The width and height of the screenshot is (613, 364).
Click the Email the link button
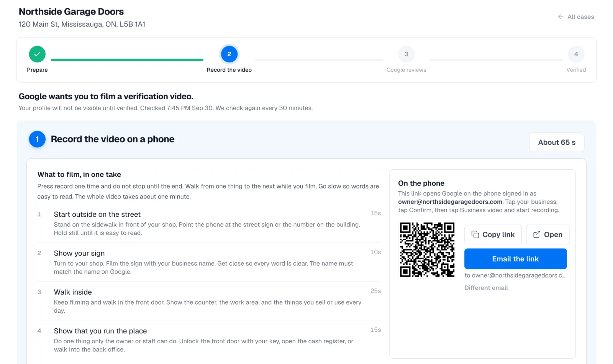coord(515,259)
